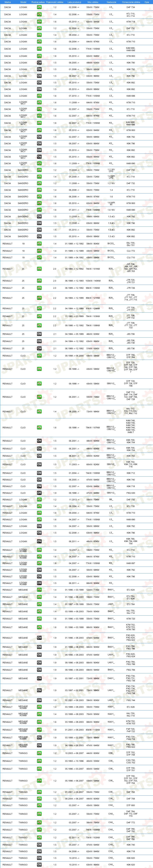Click the body code cell JA0/1_
153x868 pixels.
111,604
